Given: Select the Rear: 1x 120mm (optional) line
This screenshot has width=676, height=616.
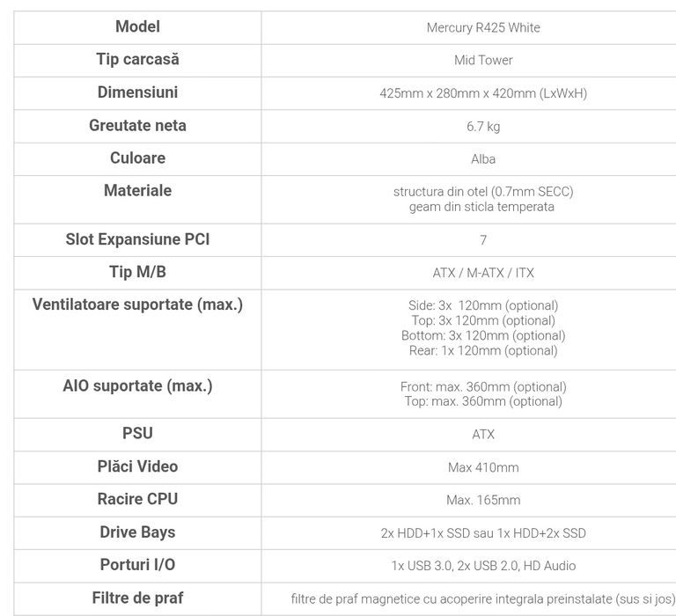Looking at the screenshot, I should click(483, 350).
